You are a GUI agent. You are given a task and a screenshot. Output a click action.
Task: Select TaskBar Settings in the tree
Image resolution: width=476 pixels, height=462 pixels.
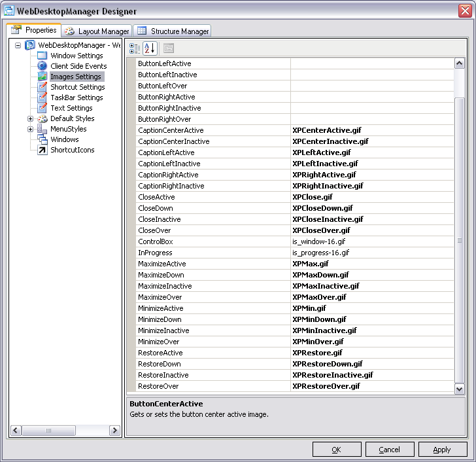click(x=76, y=98)
